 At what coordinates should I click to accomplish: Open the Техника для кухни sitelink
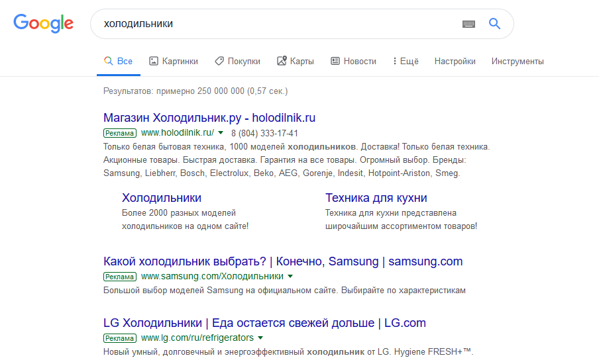tap(376, 198)
